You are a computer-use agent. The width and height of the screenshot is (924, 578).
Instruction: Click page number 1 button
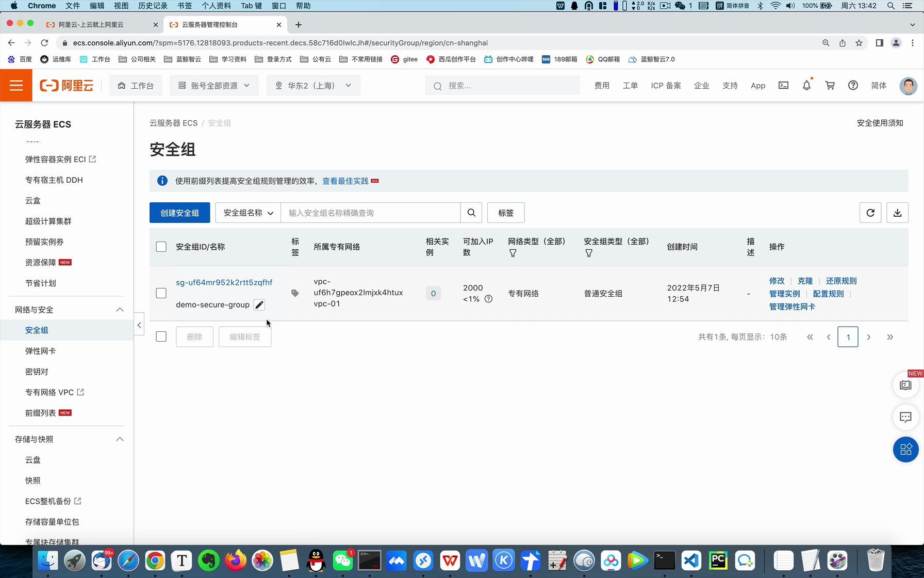coord(848,337)
